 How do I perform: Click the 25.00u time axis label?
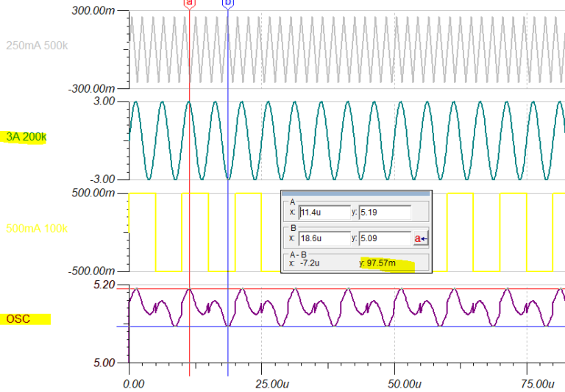pyautogui.click(x=272, y=384)
